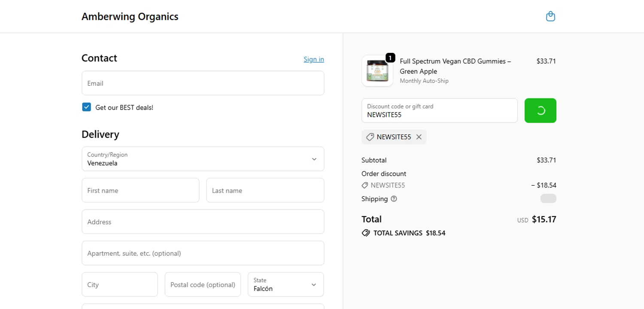Open the shopping bag cart icon

point(550,17)
